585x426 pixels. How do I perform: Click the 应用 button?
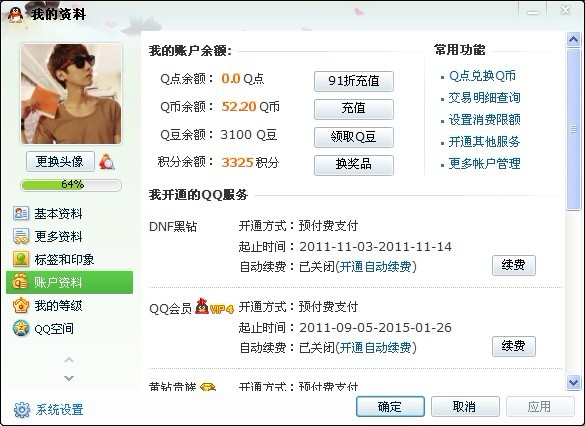pos(539,406)
